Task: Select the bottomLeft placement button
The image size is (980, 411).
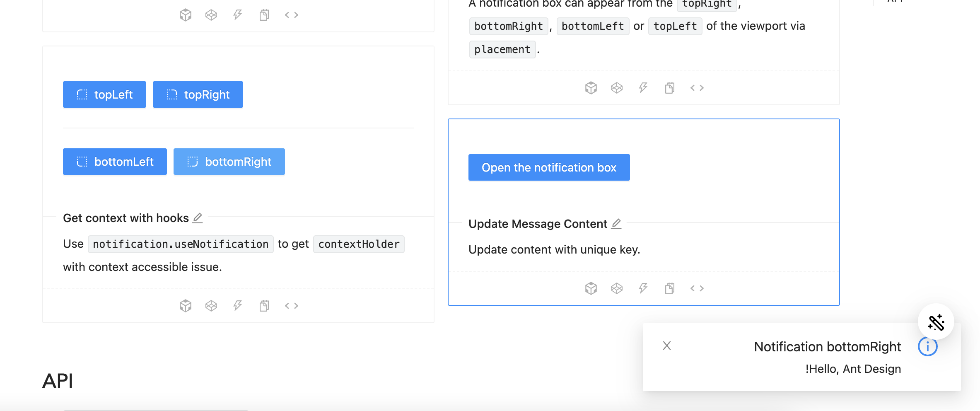Action: 115,162
